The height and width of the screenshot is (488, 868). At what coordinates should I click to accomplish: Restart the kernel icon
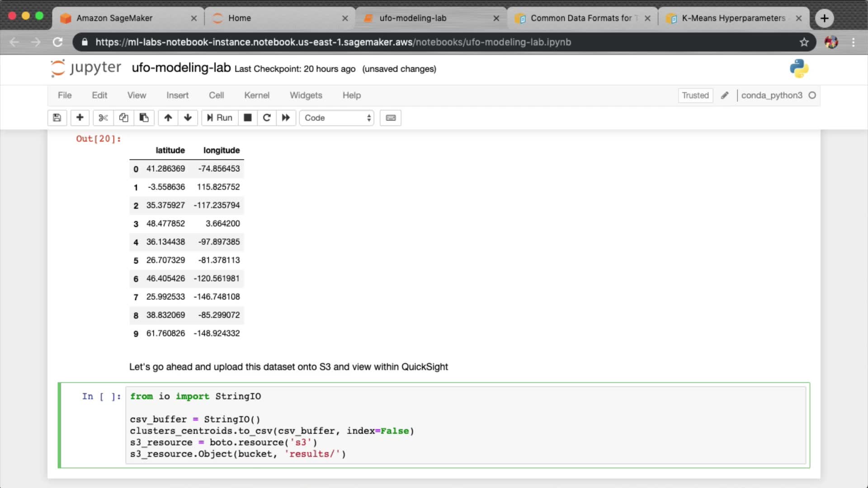coord(267,118)
